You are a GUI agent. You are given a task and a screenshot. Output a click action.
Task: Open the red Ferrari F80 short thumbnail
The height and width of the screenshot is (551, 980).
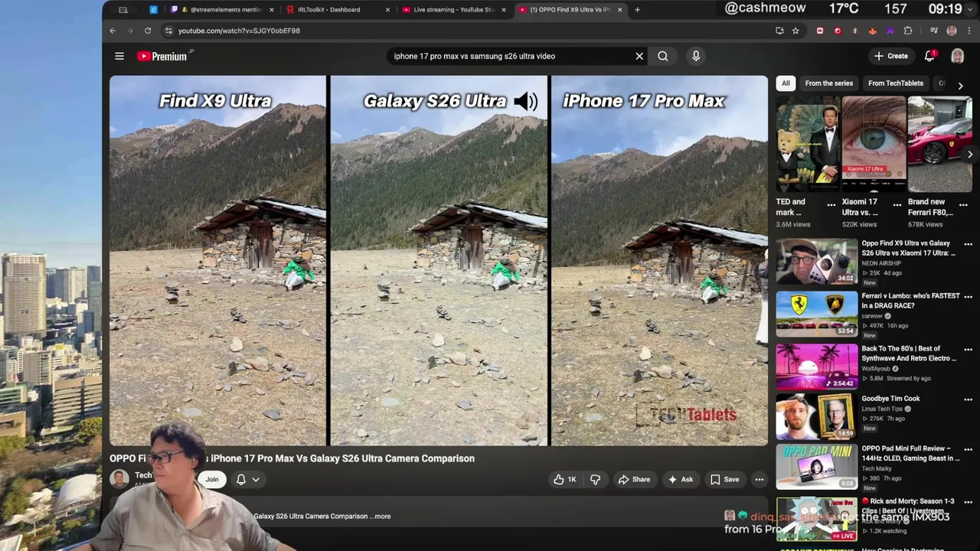[940, 144]
